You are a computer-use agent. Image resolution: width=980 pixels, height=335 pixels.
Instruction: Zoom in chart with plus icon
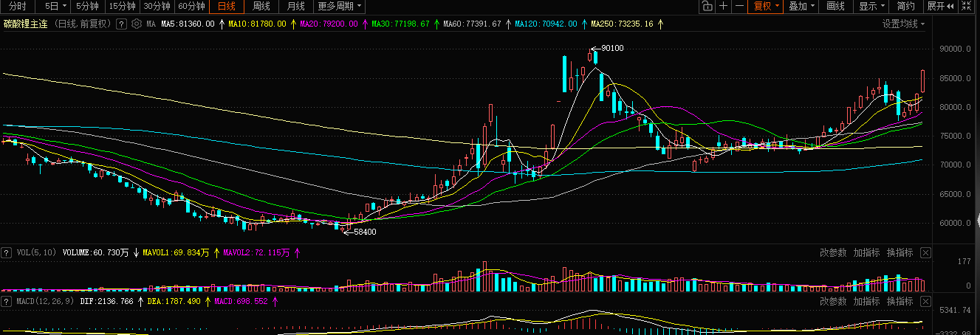click(x=724, y=7)
